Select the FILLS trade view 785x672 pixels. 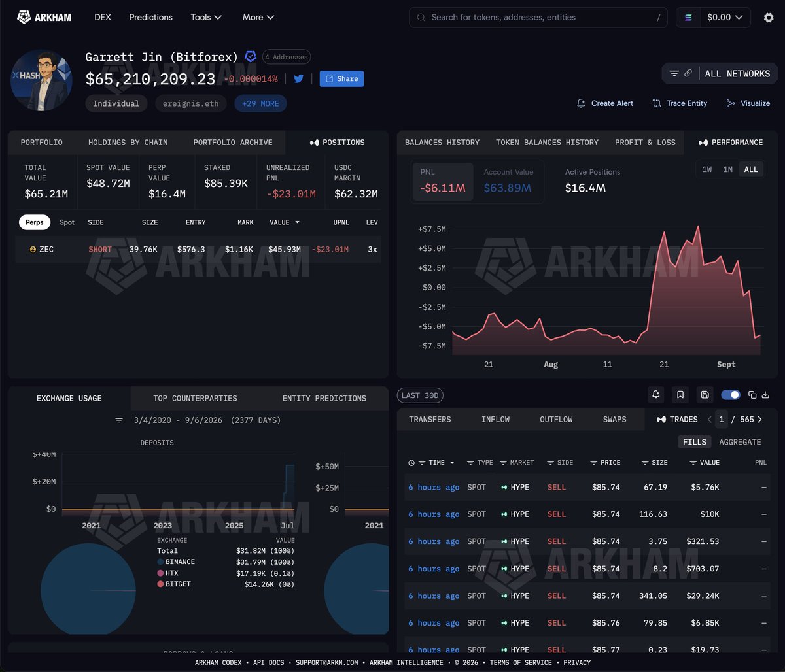(x=695, y=442)
